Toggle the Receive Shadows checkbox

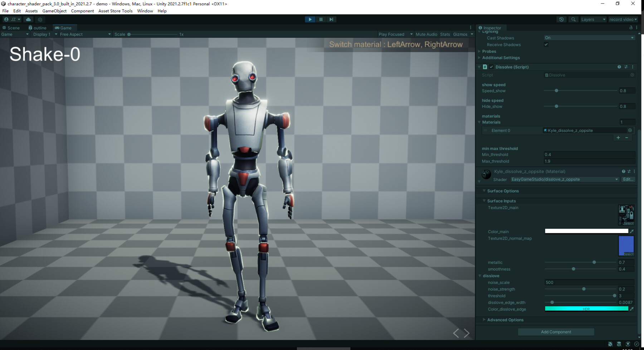546,44
